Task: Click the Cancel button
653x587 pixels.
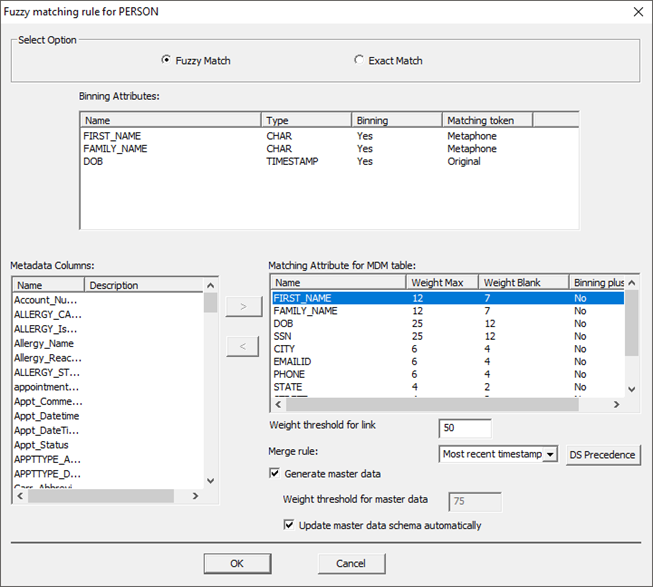Action: (351, 563)
